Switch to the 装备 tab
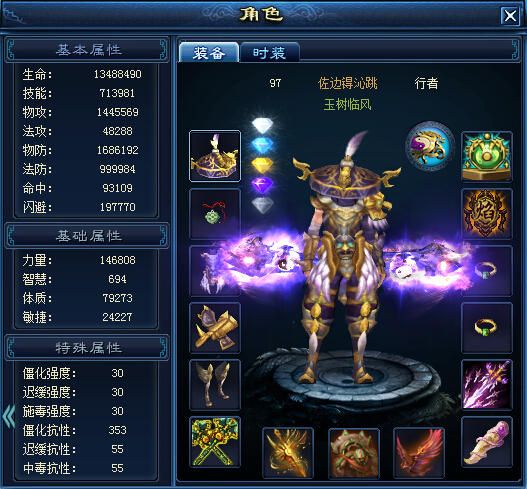 click(x=209, y=53)
